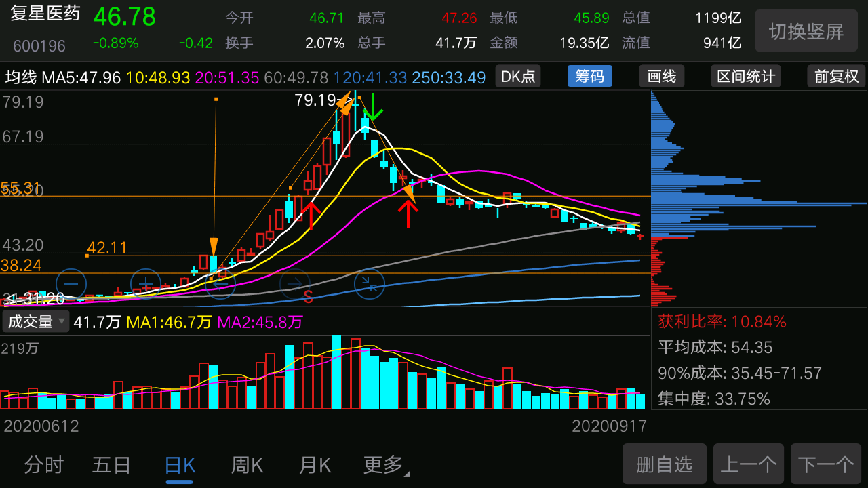Screen dimensions: 868x488
Task: Tap MA5:47.96 value
Action: [x=81, y=77]
